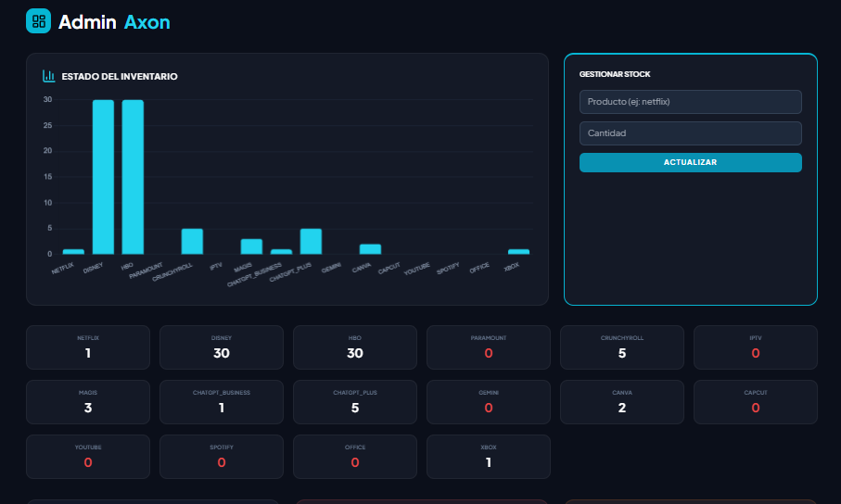Image resolution: width=841 pixels, height=504 pixels.
Task: Select the DISNEY stock card
Action: point(222,347)
